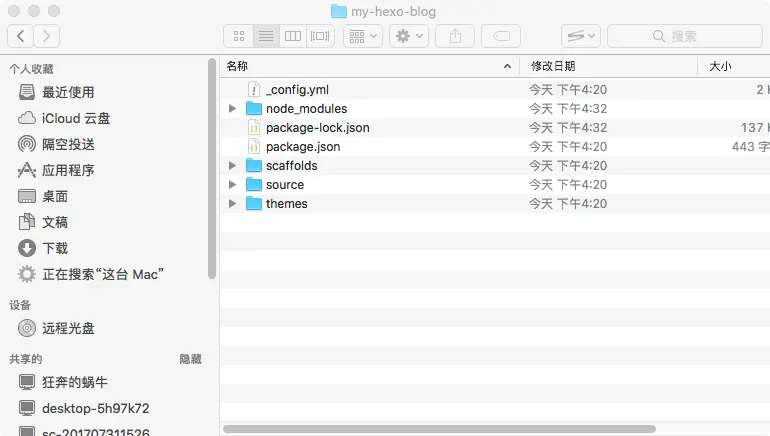Viewport: 770px width, 436px height.
Task: Click the horizontal scrollbar at the bottom
Action: tap(440, 429)
